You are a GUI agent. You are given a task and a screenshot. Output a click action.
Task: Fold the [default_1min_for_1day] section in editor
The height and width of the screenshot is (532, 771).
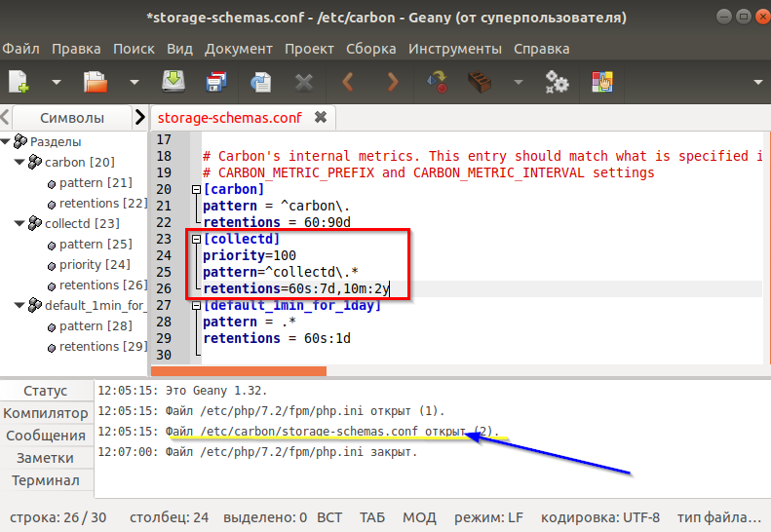196,305
